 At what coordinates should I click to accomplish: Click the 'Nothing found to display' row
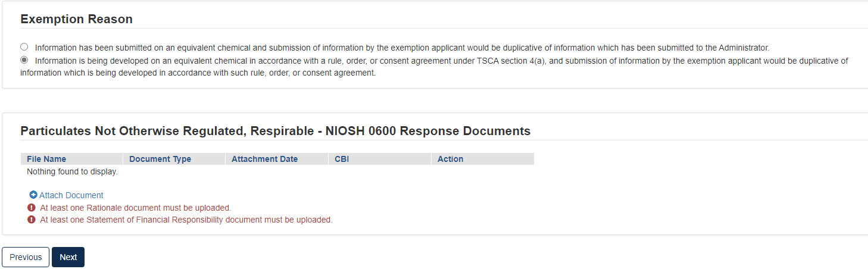pyautogui.click(x=72, y=171)
